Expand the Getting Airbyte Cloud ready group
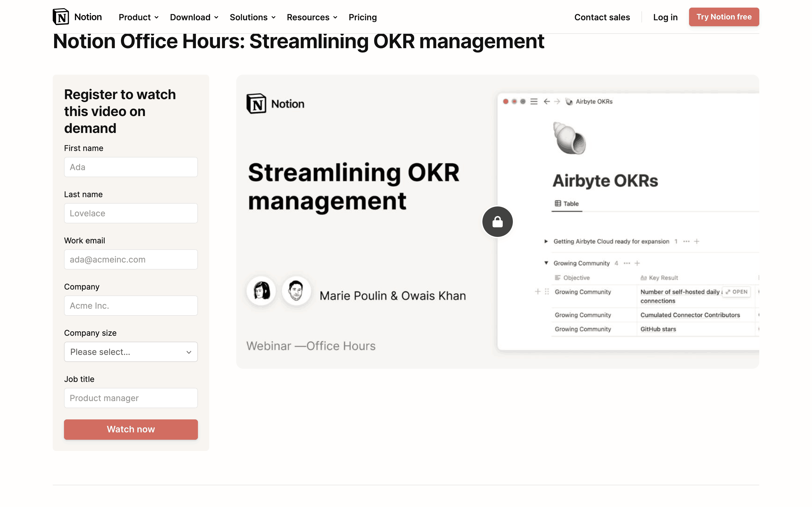812x507 pixels. 546,241
